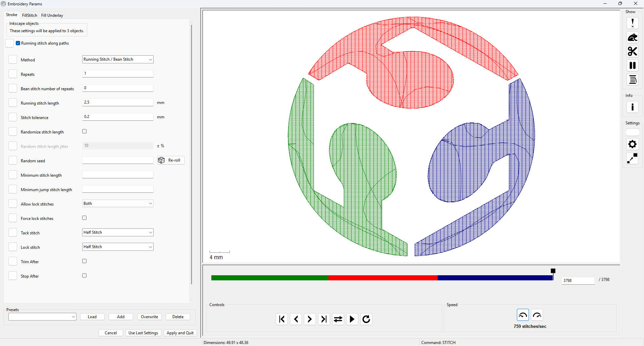The height and width of the screenshot is (346, 644).
Task: Show trims with the scissors icon
Action: [x=632, y=51]
